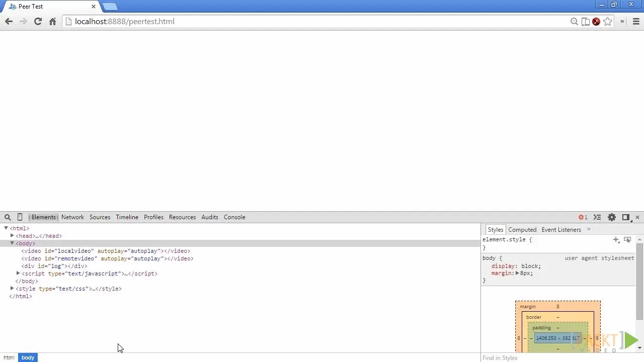
Task: Select the div id log line
Action: pos(54,266)
